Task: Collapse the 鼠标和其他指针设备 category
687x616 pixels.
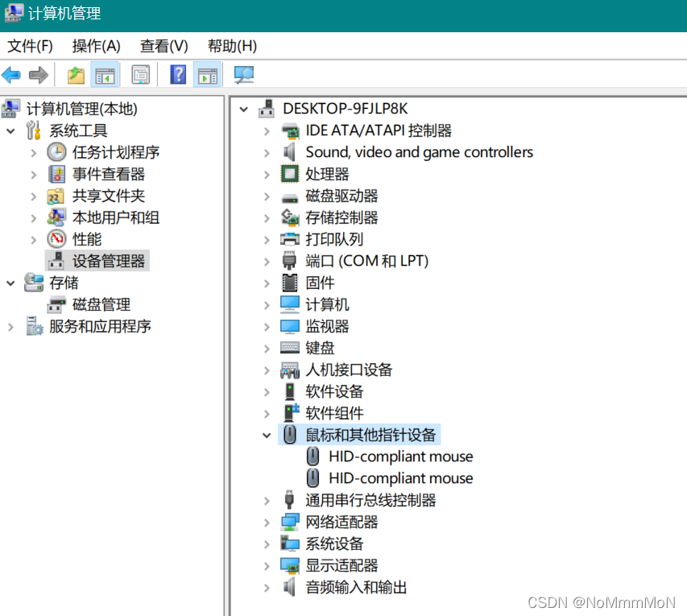Action: tap(267, 435)
